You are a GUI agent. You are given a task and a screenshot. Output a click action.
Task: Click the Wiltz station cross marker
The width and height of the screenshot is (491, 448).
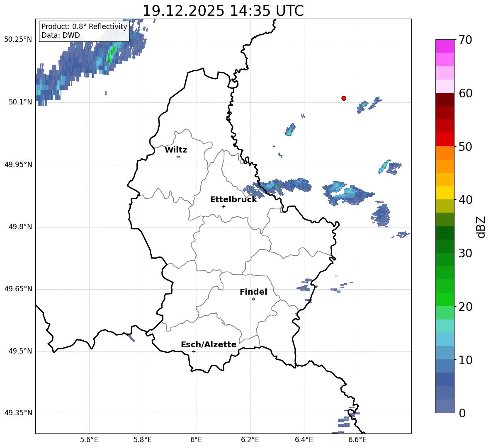pos(178,157)
